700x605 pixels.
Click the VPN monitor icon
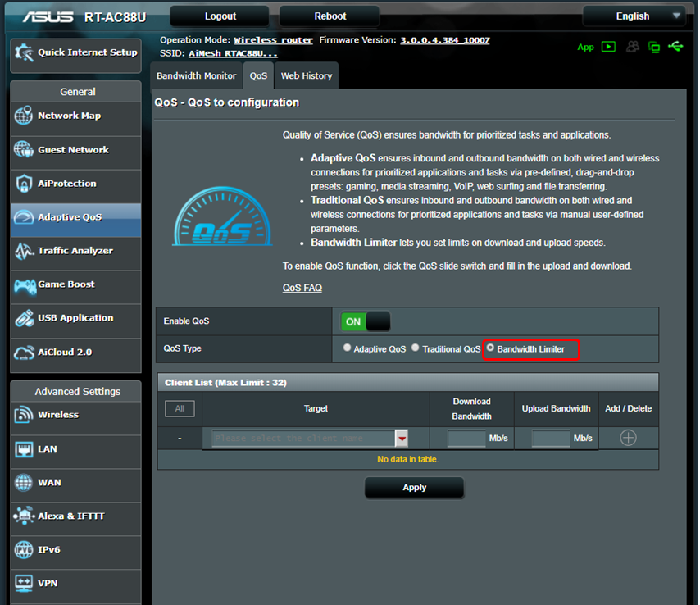pos(23,583)
